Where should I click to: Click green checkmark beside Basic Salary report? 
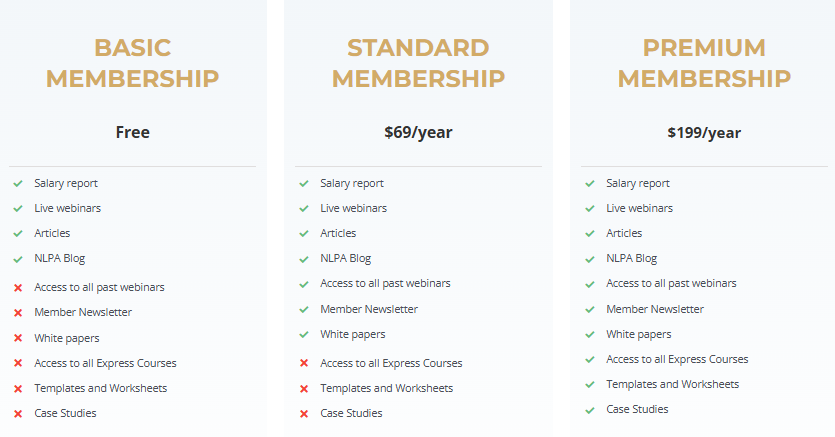click(18, 183)
